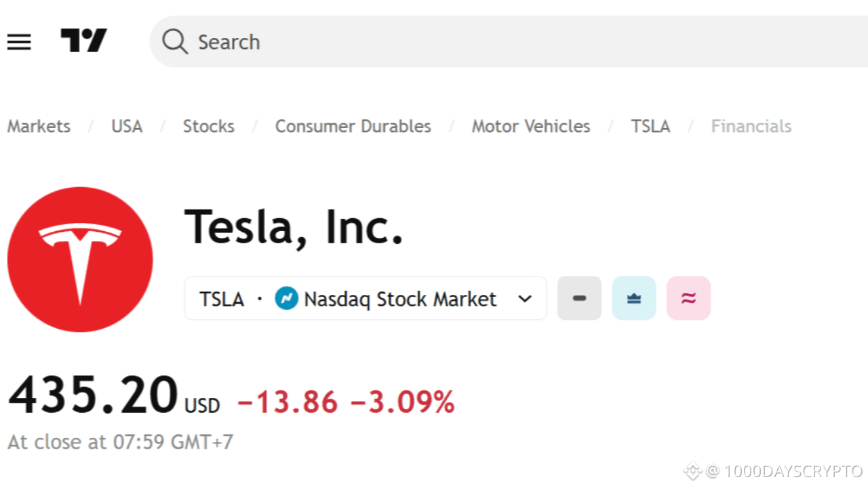This screenshot has height=488, width=868.
Task: Click the blue crown primary-listing badge
Action: click(x=633, y=298)
